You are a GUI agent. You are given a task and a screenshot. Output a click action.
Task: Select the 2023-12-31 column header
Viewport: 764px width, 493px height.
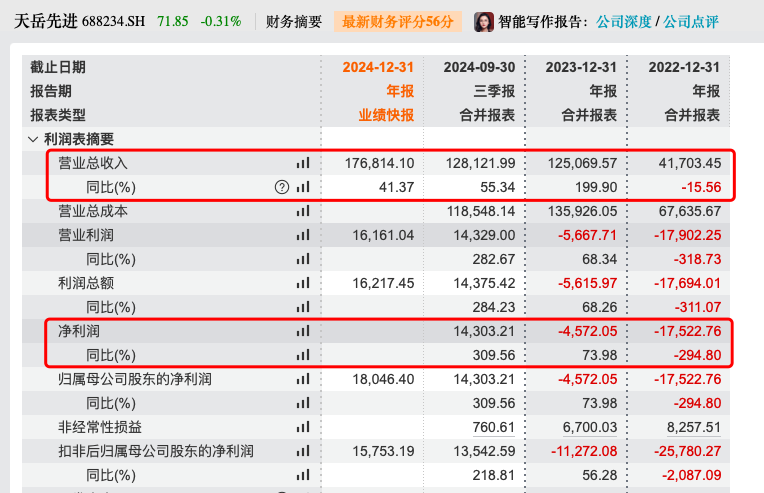click(582, 67)
